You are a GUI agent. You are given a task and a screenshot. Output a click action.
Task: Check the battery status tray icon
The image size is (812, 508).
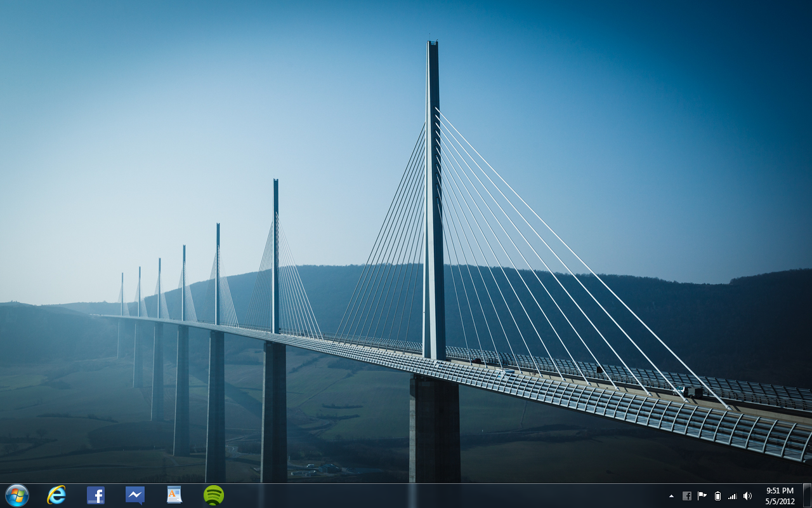(x=717, y=496)
